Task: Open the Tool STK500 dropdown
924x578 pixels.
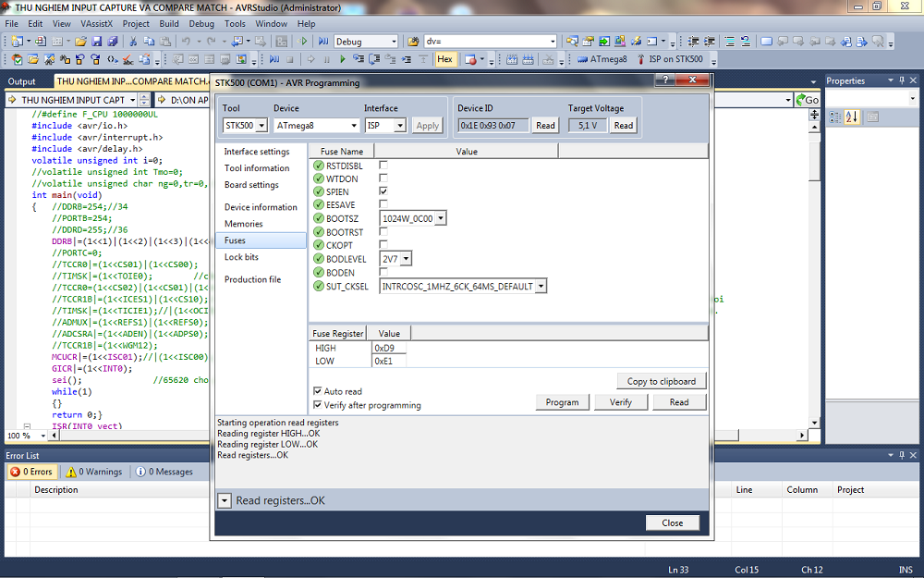Action: click(x=261, y=126)
